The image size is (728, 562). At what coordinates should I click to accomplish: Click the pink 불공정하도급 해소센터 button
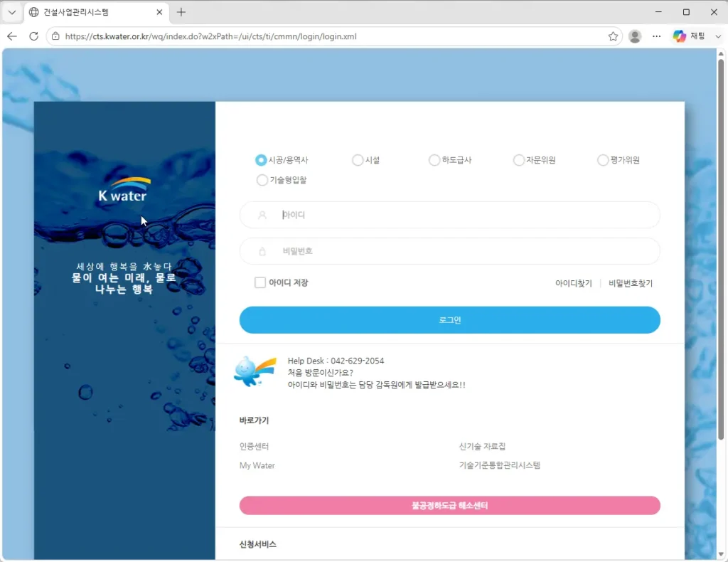[x=449, y=505]
